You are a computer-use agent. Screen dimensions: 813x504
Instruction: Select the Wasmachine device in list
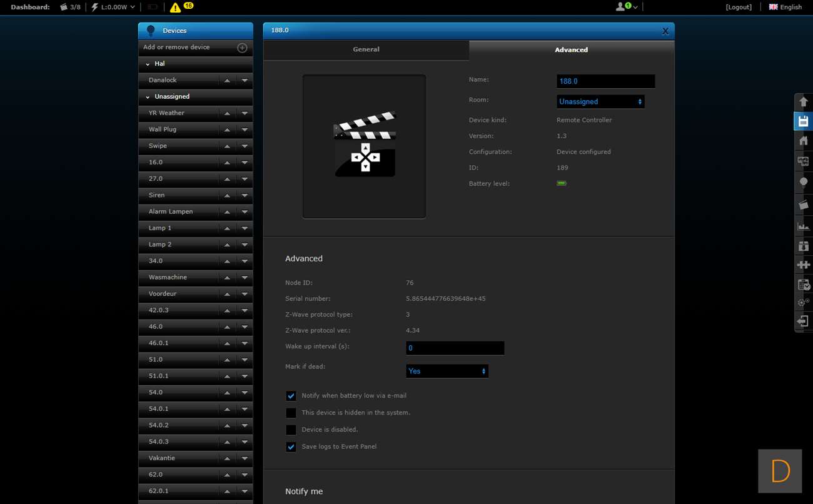pos(168,277)
